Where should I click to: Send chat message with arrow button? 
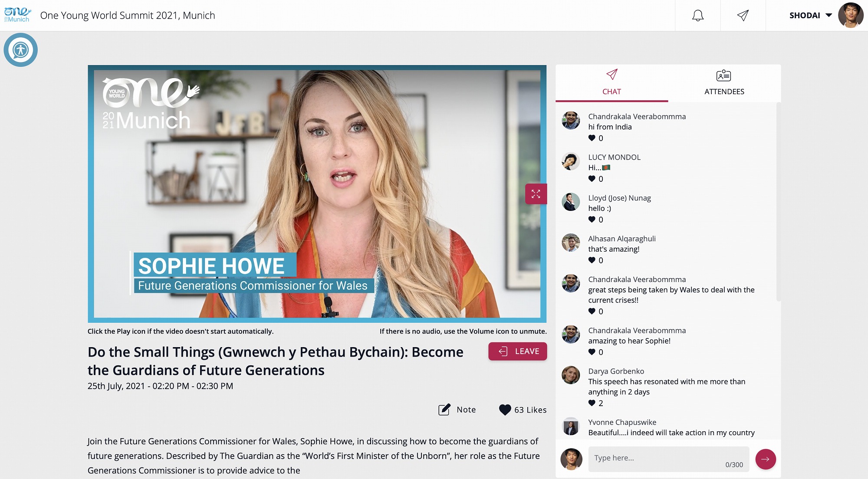(765, 459)
